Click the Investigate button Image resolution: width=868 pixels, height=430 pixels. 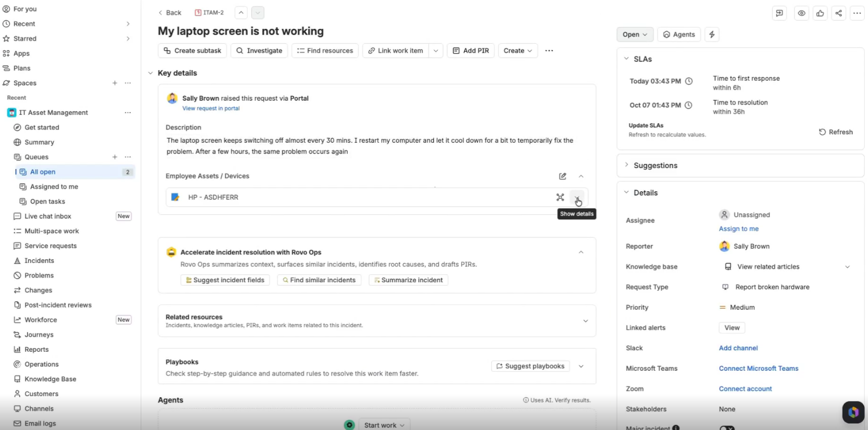pos(259,51)
